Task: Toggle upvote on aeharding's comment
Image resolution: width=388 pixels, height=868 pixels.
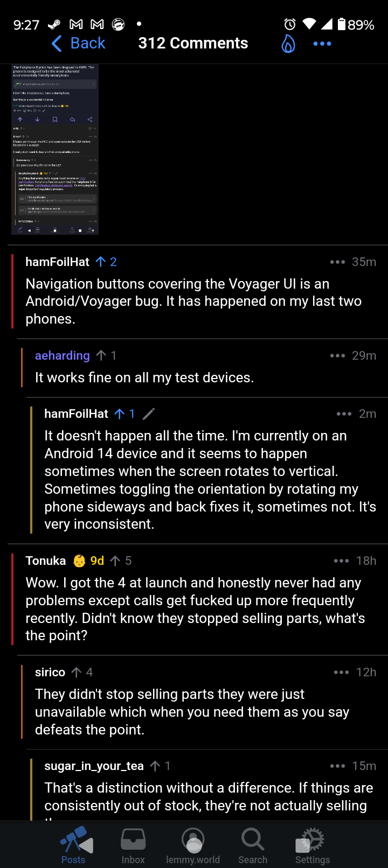Action: point(101,355)
